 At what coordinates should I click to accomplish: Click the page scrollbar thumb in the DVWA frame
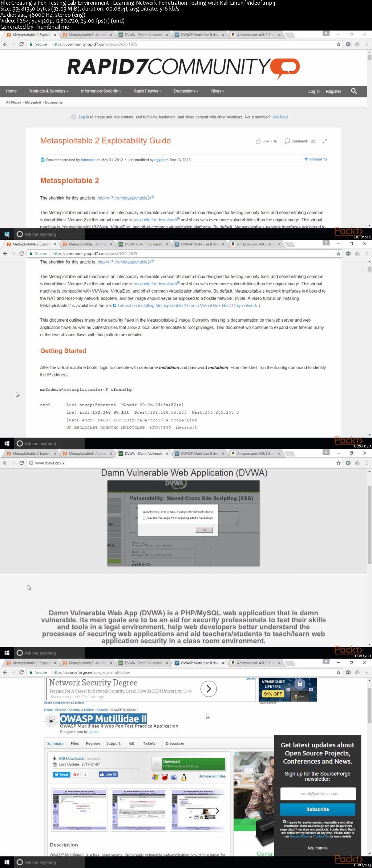point(369,524)
